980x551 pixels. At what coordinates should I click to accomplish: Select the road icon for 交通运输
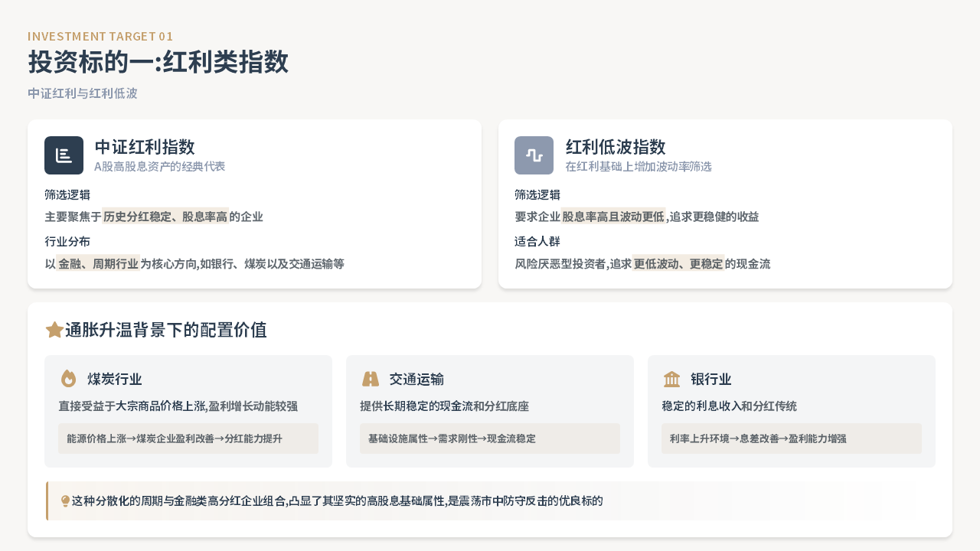point(371,379)
